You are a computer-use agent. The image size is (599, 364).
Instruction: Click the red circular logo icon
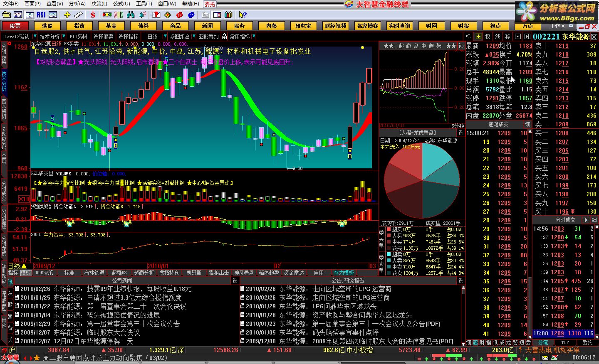[179, 15]
